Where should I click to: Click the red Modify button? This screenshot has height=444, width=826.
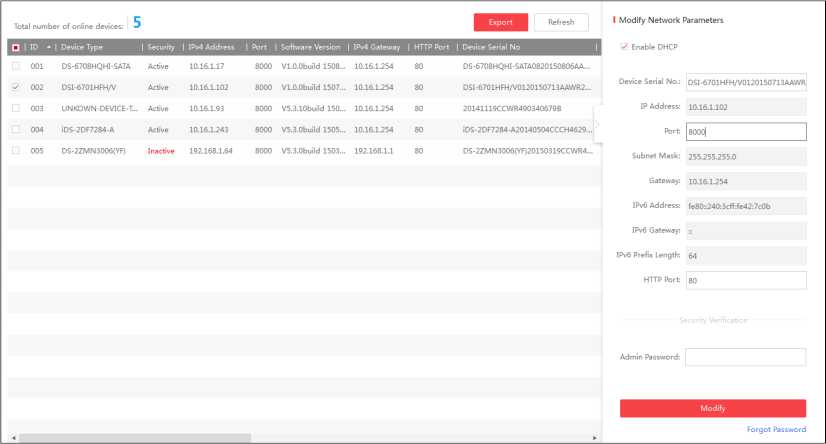point(712,408)
